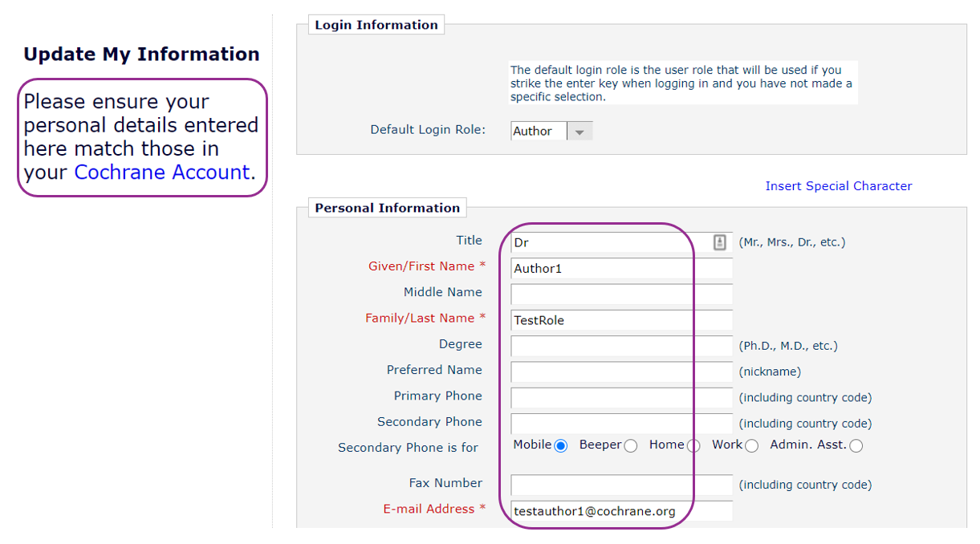Click the Family/Last Name field

[x=621, y=320]
